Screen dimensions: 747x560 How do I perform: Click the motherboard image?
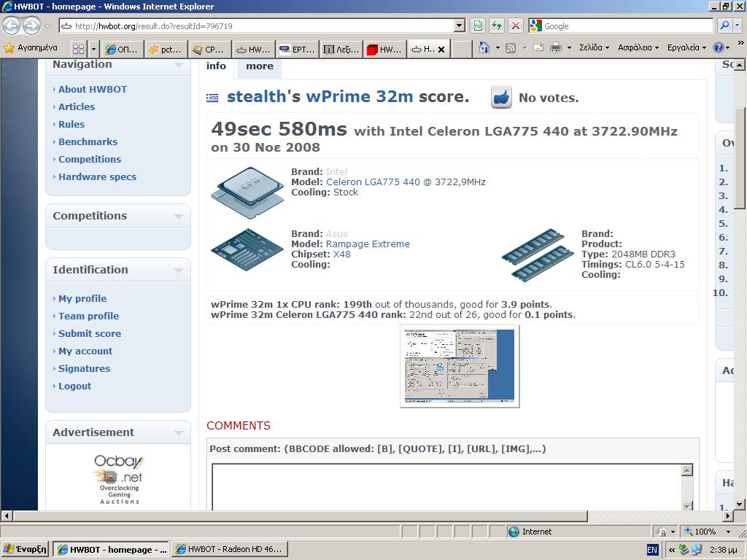click(x=247, y=249)
